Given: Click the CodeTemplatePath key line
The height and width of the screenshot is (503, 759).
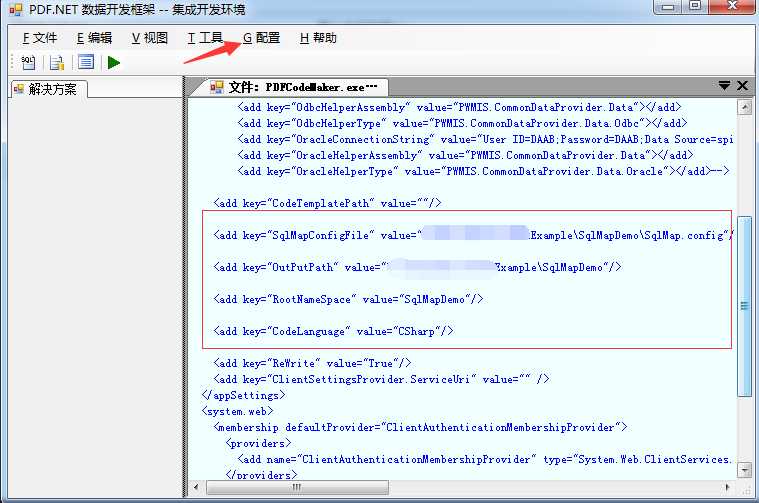Looking at the screenshot, I should pyautogui.click(x=327, y=203).
